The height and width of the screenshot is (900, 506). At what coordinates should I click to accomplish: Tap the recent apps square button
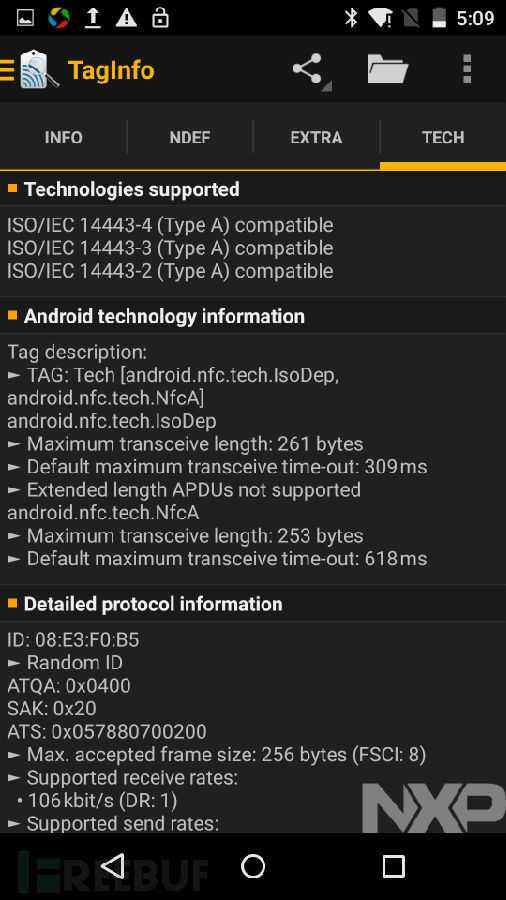click(x=394, y=866)
